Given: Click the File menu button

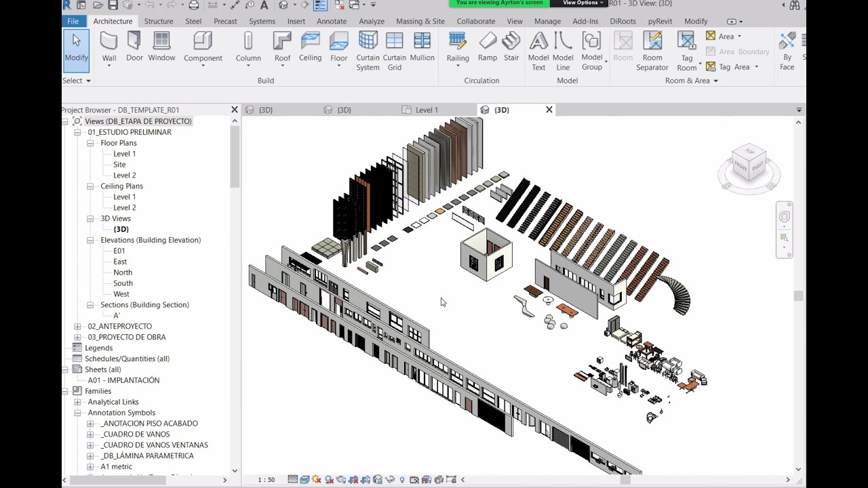Looking at the screenshot, I should 73,21.
